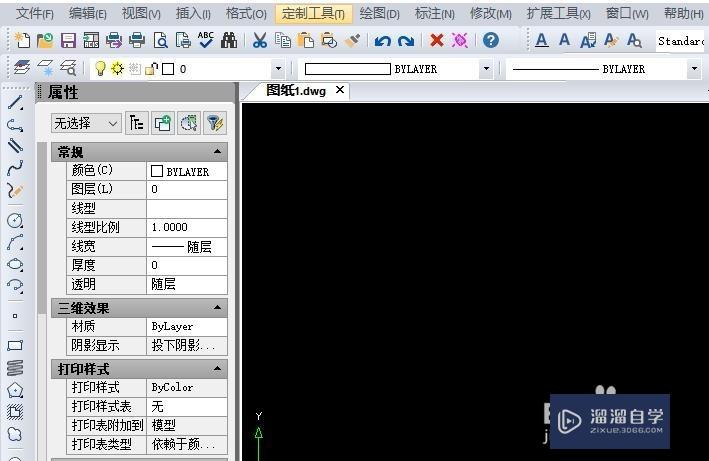This screenshot has width=709, height=461.
Task: Open the 视图(V) menu
Action: (x=141, y=14)
